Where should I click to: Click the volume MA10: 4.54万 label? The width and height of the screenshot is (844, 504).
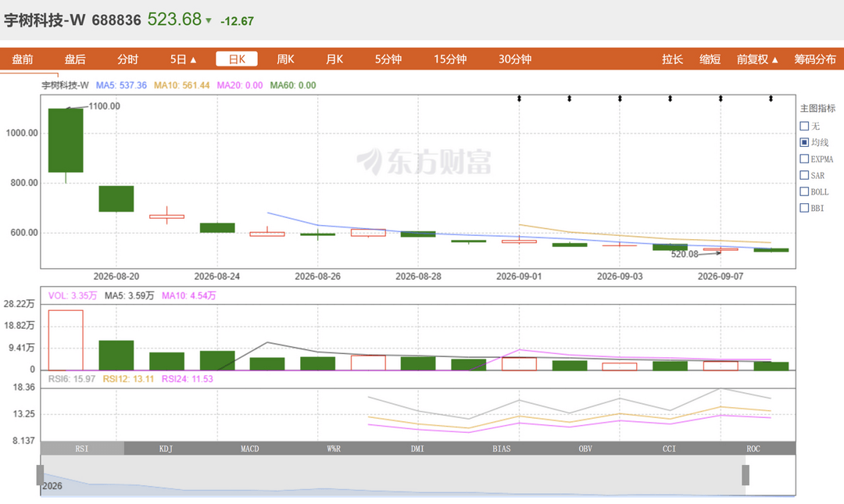pos(189,295)
